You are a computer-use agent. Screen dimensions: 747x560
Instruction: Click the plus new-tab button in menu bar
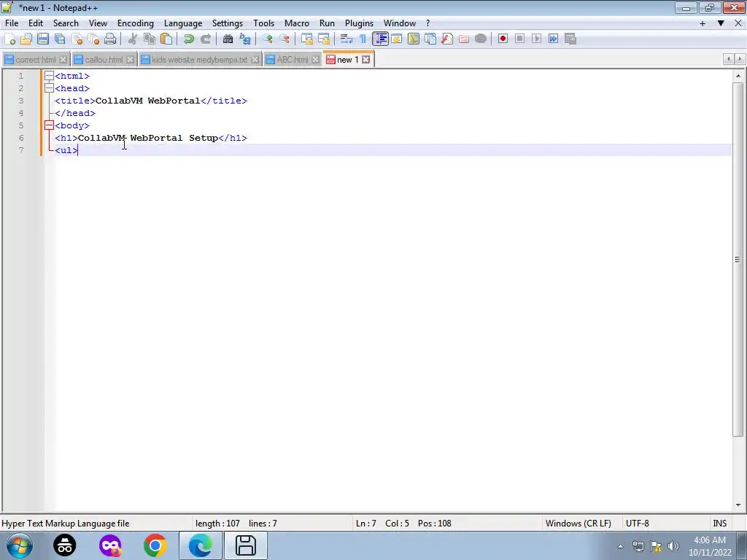tap(703, 23)
